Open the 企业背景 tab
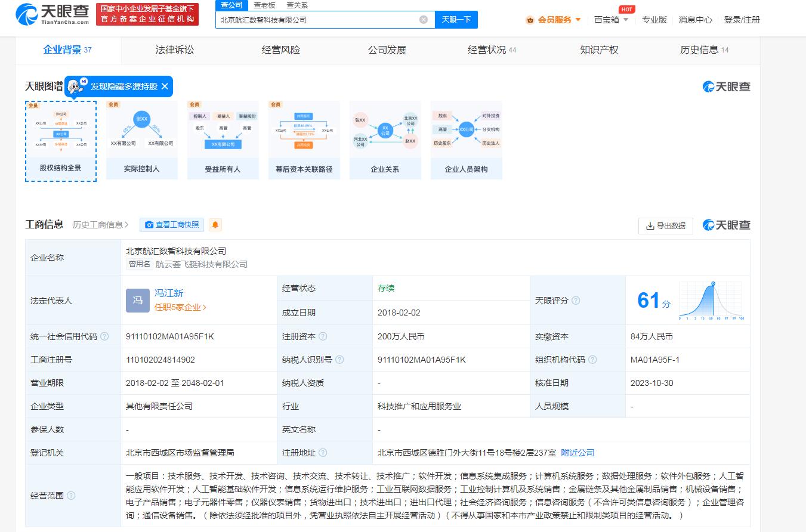Screen dimensions: 806x532 tap(67, 50)
